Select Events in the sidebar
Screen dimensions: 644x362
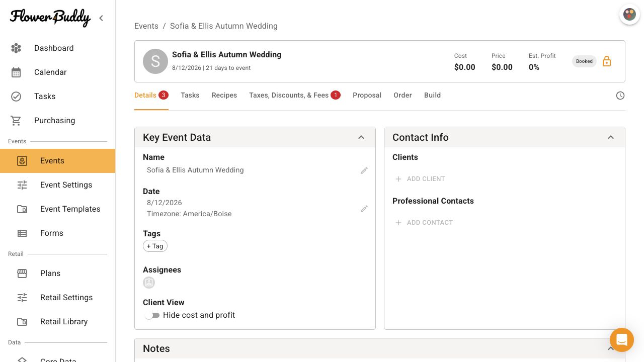coord(57,161)
